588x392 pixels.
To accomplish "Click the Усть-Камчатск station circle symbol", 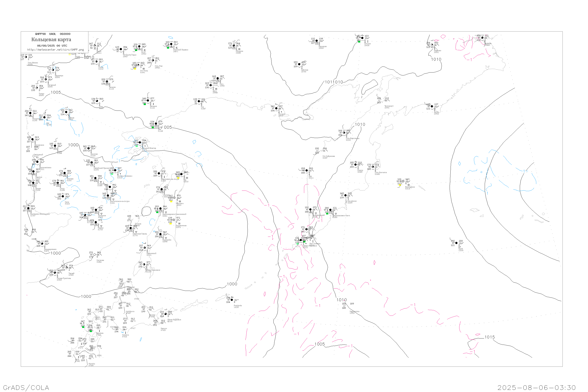I will pyautogui.click(x=373, y=167).
